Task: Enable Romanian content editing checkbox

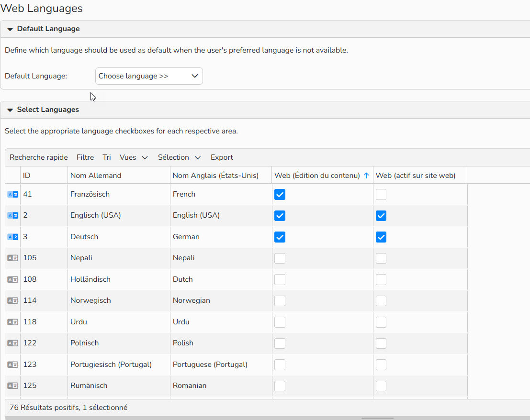Action: pyautogui.click(x=280, y=386)
